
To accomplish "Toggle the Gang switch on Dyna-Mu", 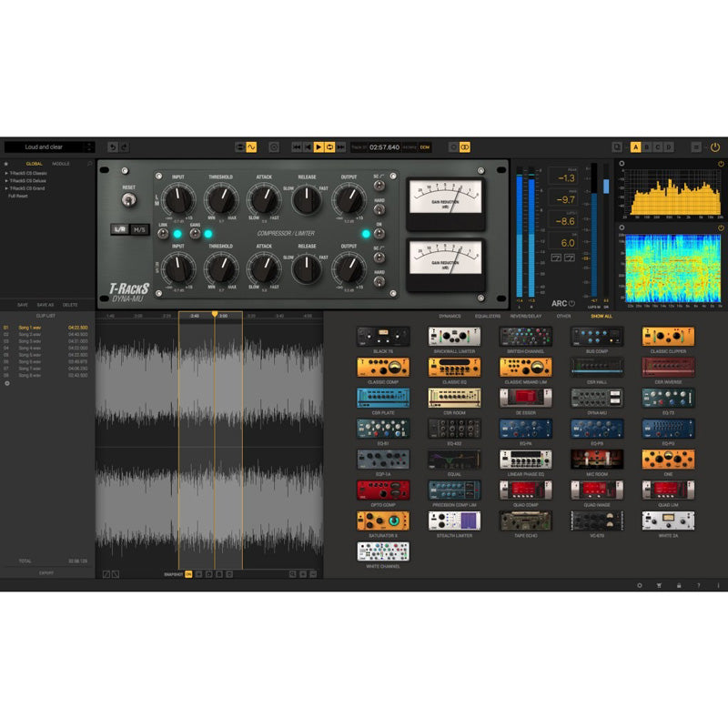I will [x=195, y=233].
